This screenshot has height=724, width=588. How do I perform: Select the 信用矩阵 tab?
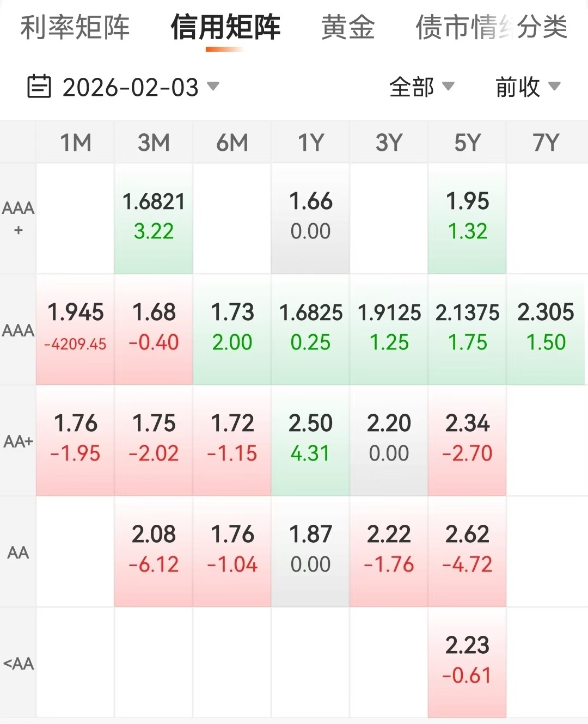click(225, 27)
